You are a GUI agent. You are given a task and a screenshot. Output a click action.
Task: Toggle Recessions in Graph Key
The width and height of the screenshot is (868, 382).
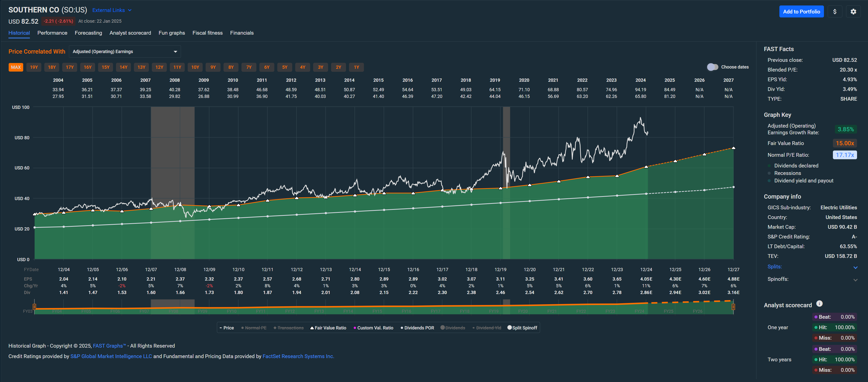click(784, 173)
